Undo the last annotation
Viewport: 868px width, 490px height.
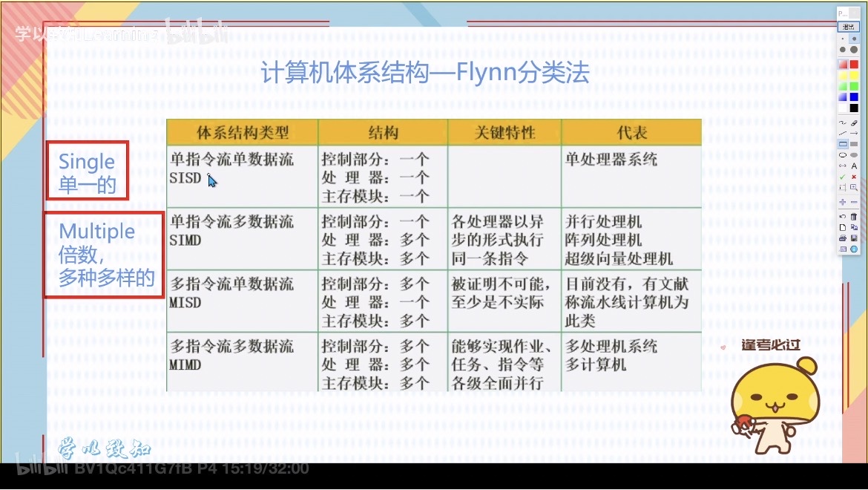point(842,216)
